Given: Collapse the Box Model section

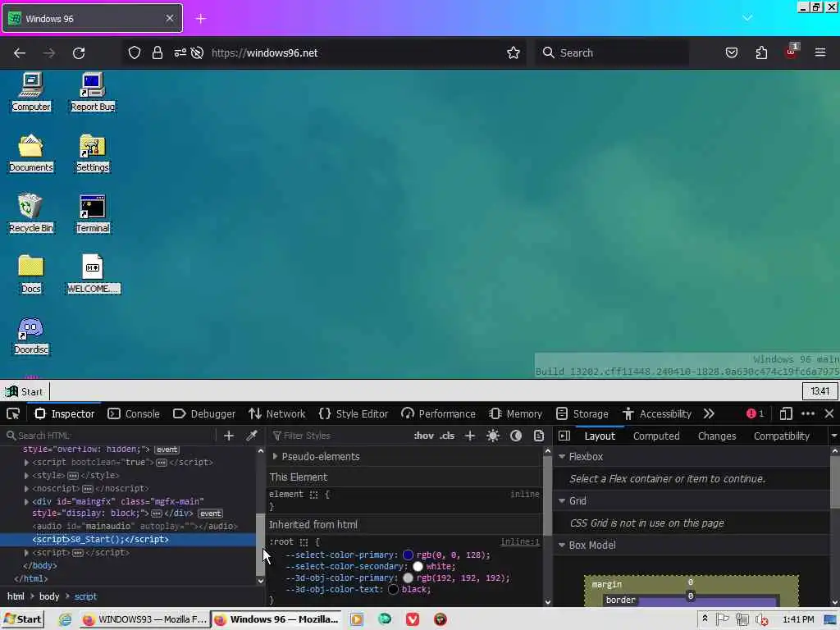Looking at the screenshot, I should [x=562, y=545].
